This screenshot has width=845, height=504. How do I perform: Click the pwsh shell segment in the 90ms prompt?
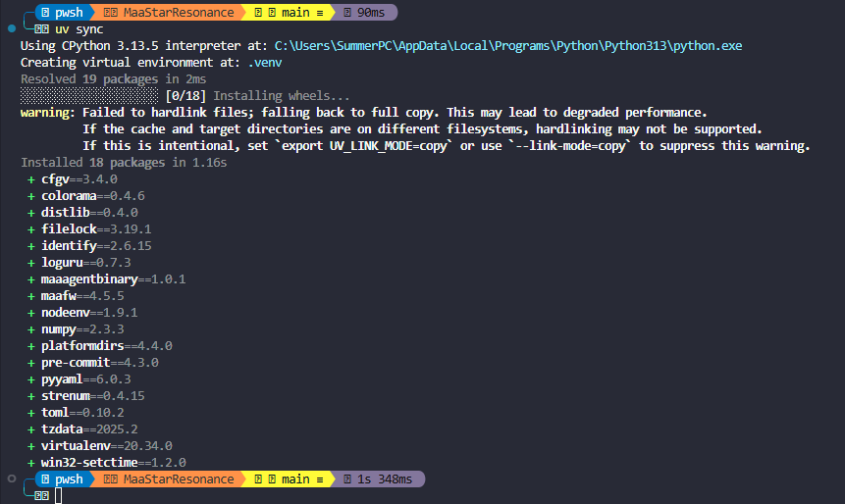pos(63,13)
